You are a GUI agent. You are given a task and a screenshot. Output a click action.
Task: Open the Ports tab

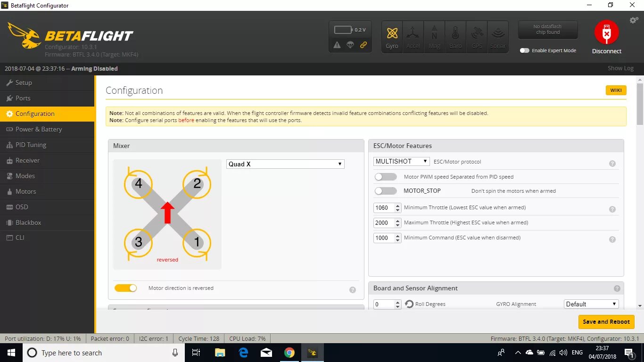tap(47, 98)
